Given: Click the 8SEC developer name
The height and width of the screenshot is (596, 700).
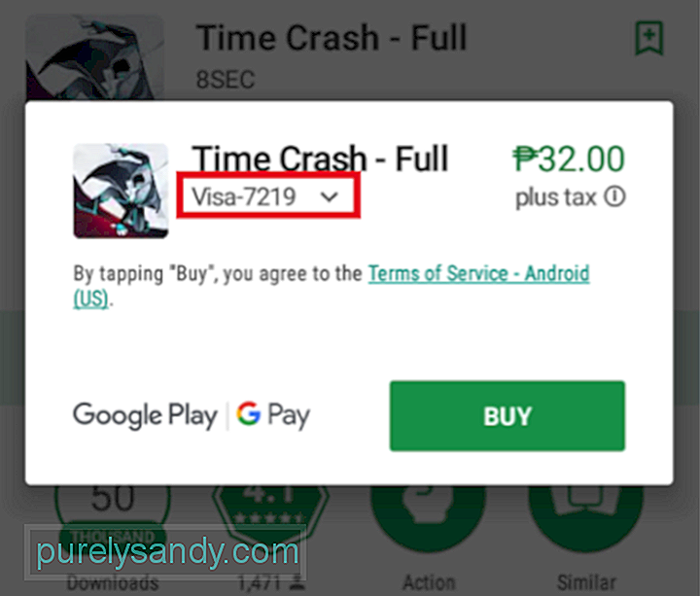Looking at the screenshot, I should (x=226, y=80).
